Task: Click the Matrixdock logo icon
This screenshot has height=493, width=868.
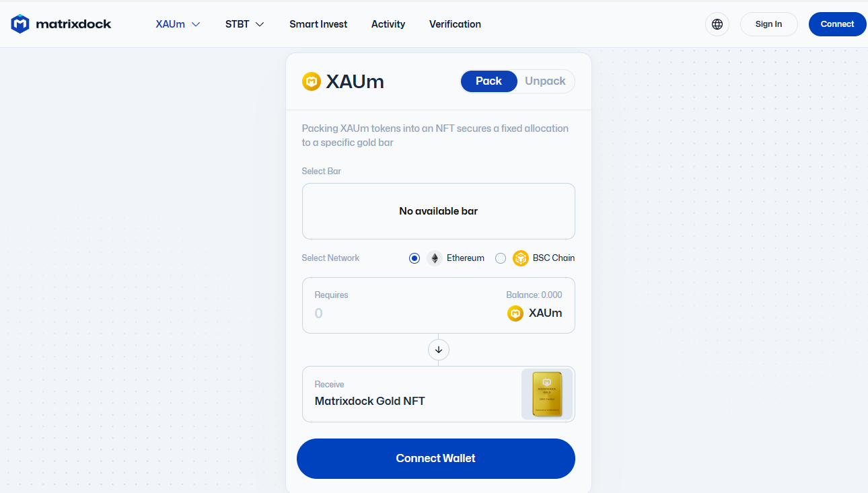Action: [x=20, y=24]
